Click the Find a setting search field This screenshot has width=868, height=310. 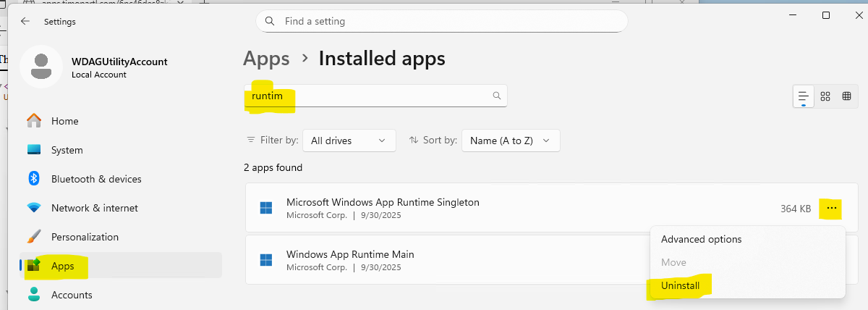441,21
